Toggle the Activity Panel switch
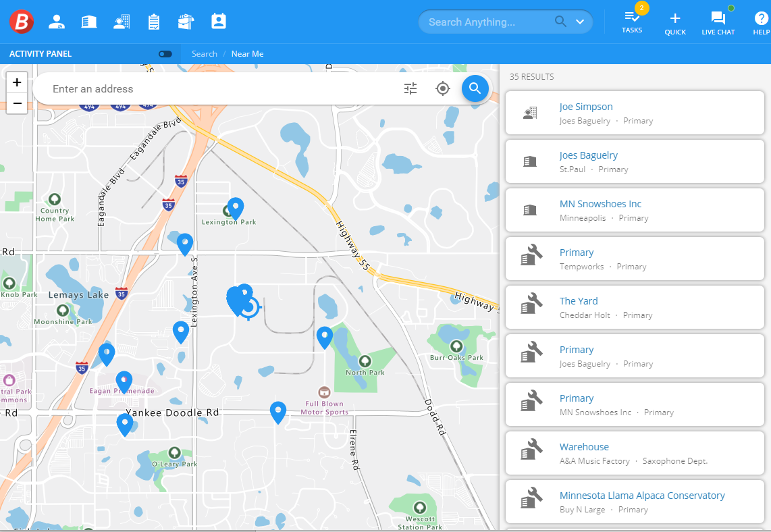The image size is (771, 532). point(165,54)
